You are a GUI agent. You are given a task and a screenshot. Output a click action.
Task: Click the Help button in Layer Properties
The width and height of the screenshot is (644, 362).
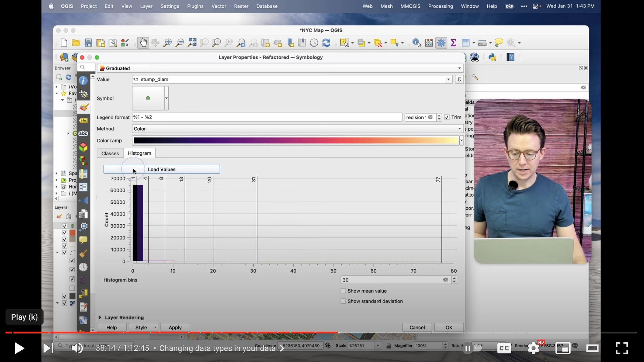coord(112,328)
